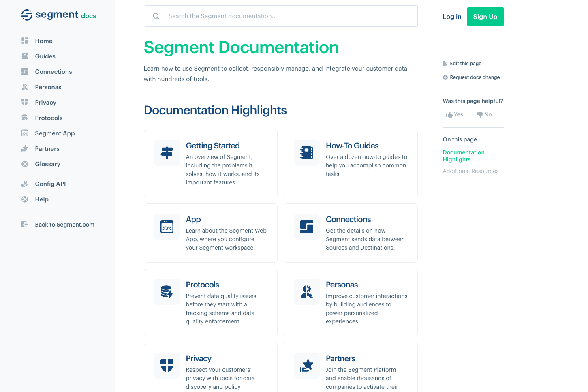
Task: Click the Request docs change plus icon
Action: (x=445, y=77)
